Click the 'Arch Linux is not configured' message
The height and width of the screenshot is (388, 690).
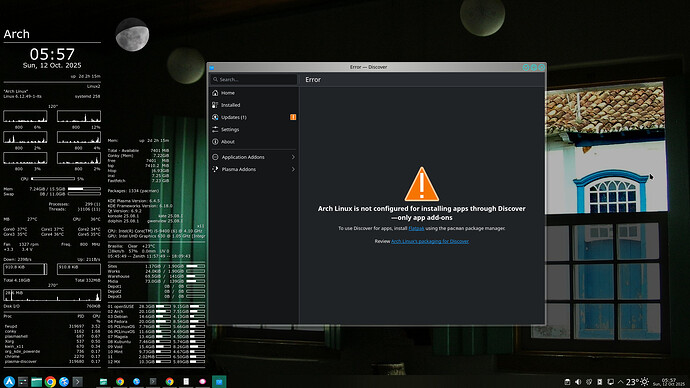tap(422, 213)
